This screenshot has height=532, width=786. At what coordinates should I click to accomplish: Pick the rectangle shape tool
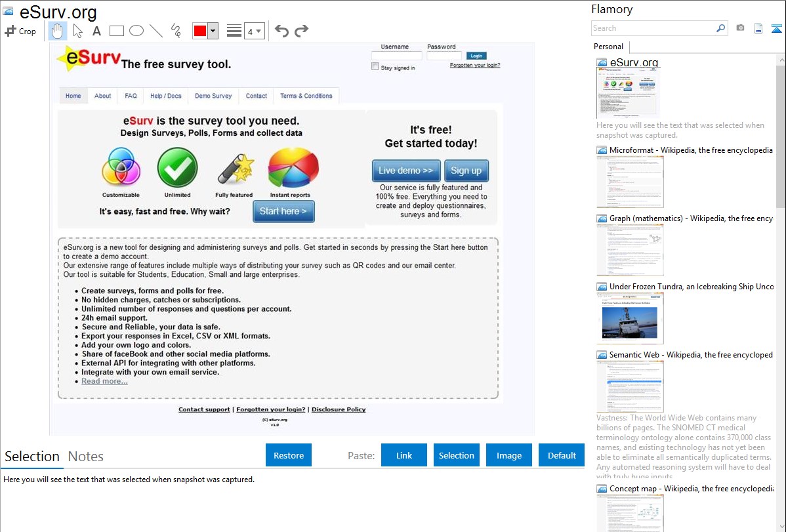point(116,31)
